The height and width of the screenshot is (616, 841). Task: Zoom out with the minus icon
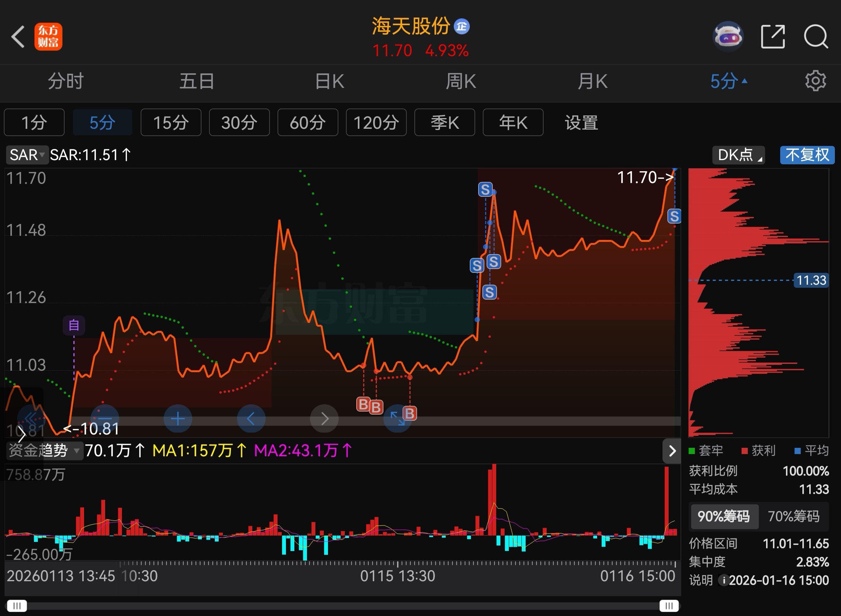pos(105,418)
